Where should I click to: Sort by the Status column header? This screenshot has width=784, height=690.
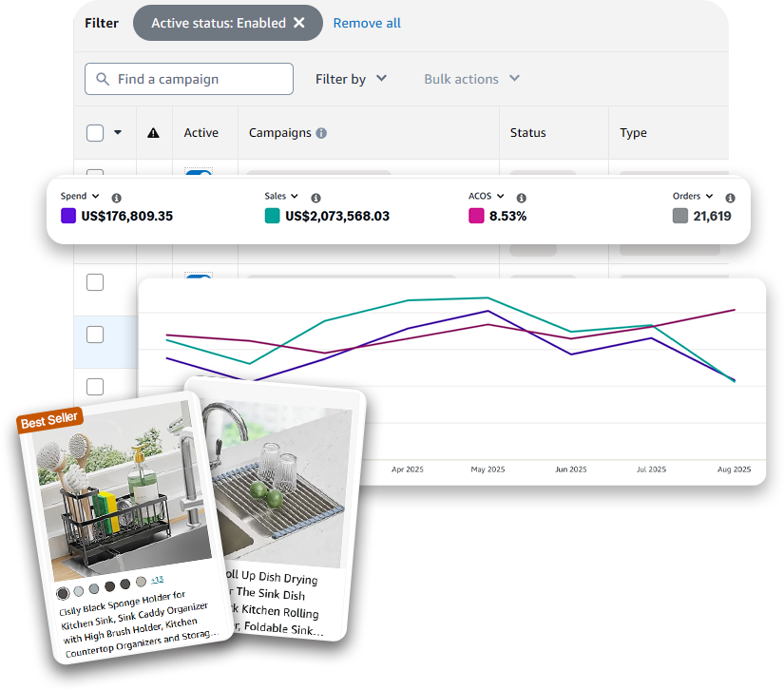(527, 133)
